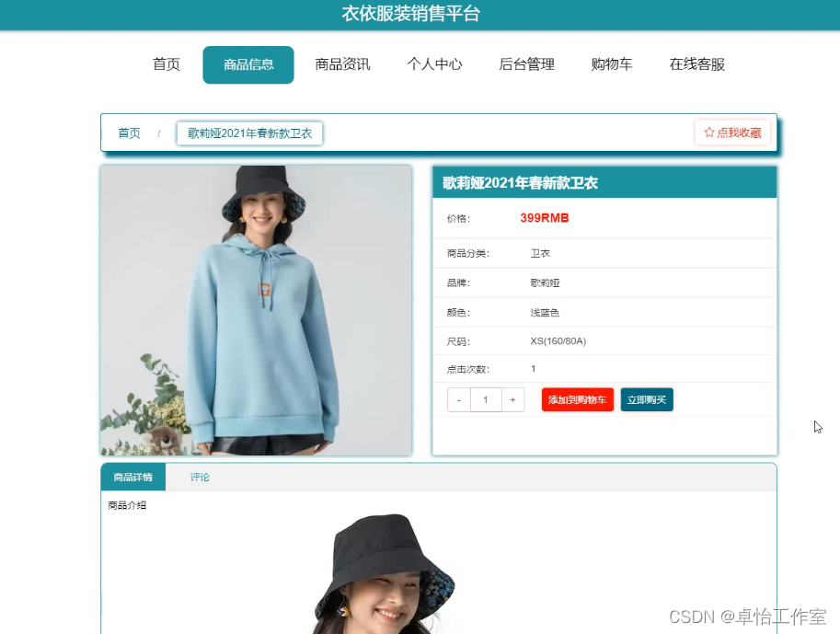This screenshot has width=840, height=634.
Task: Open the 首页 navigation menu item
Action: 167,64
